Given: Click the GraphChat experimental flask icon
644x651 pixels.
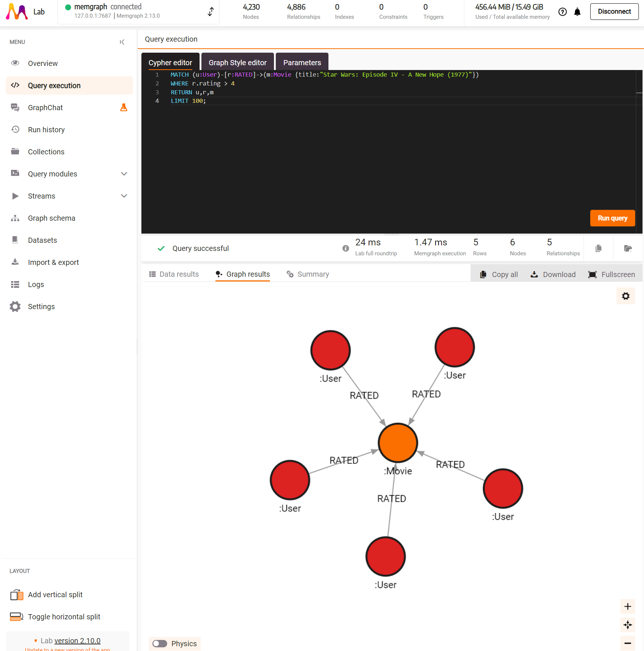Looking at the screenshot, I should [x=124, y=108].
